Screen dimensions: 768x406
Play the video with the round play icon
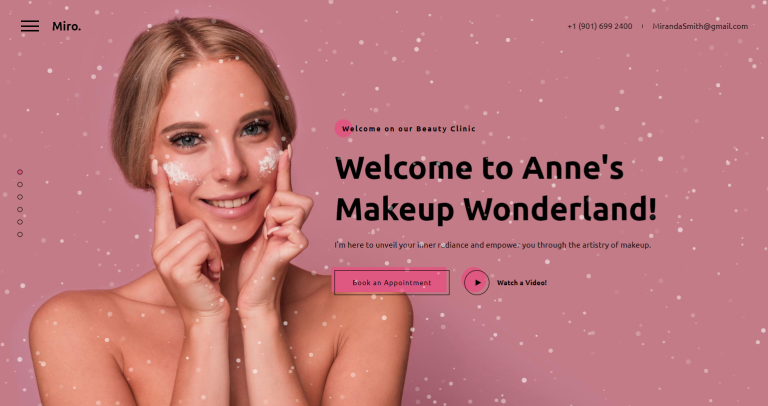point(476,282)
